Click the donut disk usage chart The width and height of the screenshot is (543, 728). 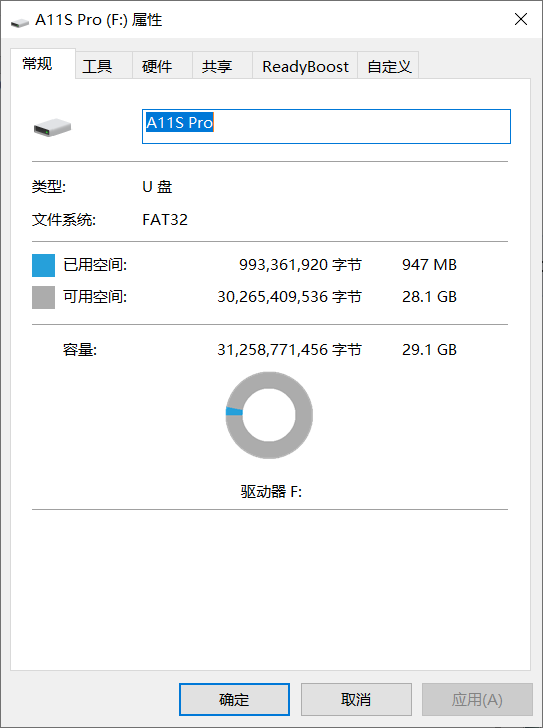coord(269,415)
